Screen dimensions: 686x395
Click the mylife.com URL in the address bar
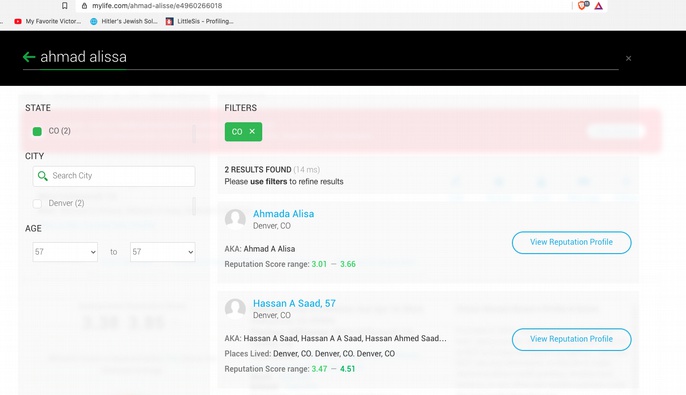click(157, 6)
